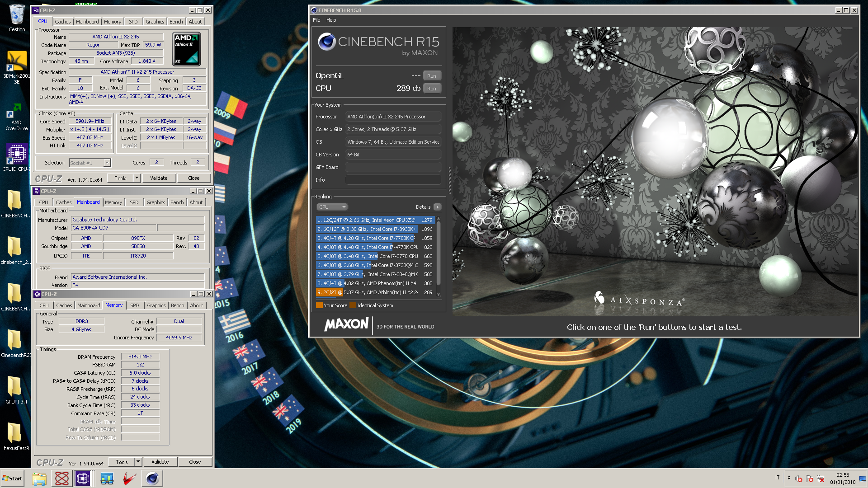
Task: Click the Close button in bottom CPU-Z window
Action: pos(195,462)
